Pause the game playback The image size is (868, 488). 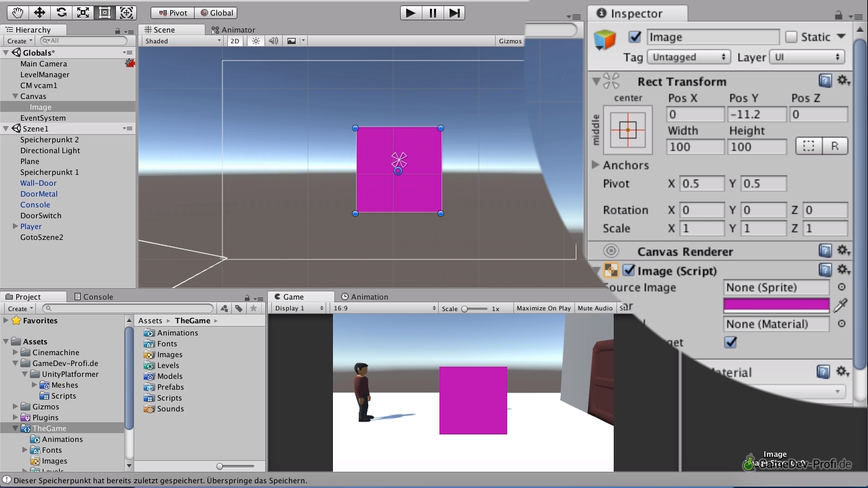pyautogui.click(x=432, y=12)
